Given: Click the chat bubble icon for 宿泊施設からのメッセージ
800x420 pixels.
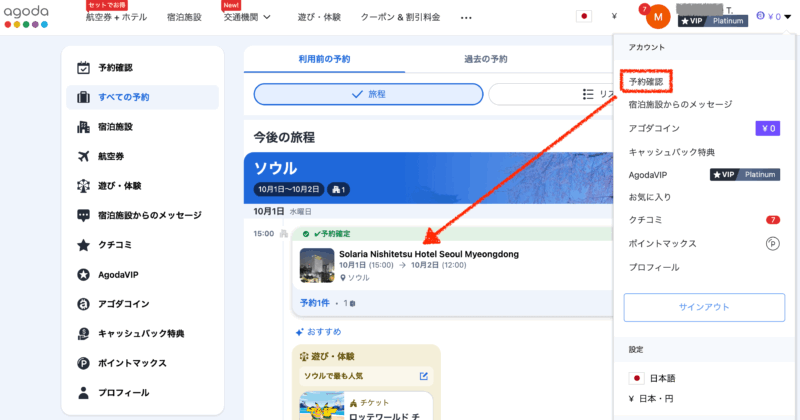Looking at the screenshot, I should (83, 215).
